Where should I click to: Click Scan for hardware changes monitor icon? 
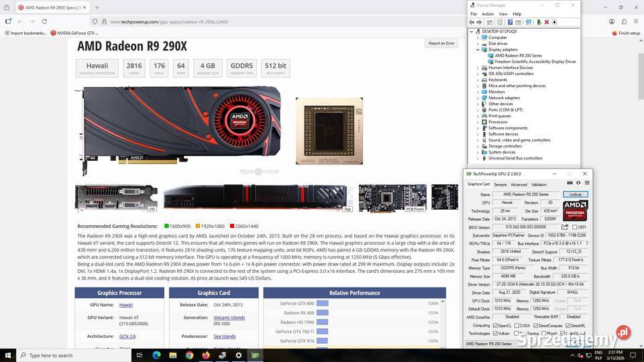point(528,22)
